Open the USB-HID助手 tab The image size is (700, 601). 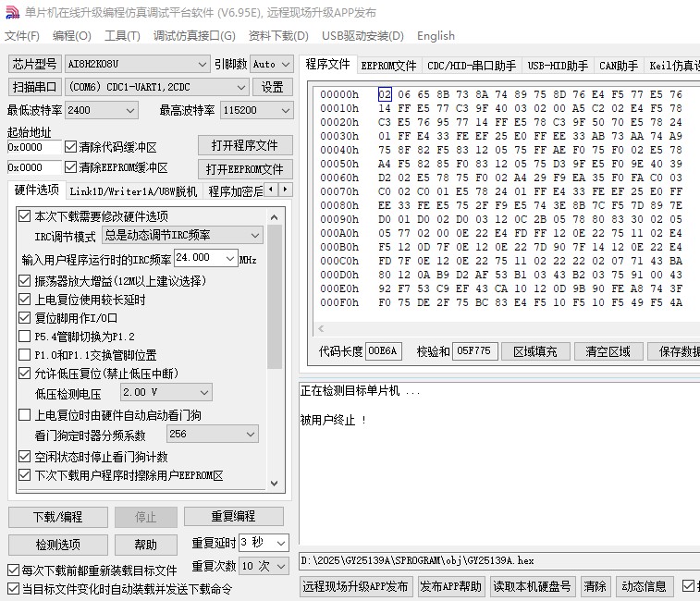(x=558, y=66)
